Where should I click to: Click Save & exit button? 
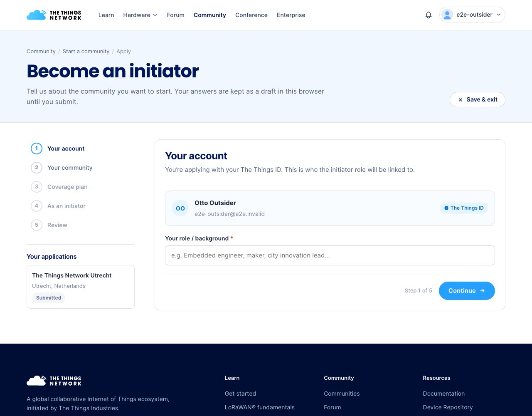(478, 99)
